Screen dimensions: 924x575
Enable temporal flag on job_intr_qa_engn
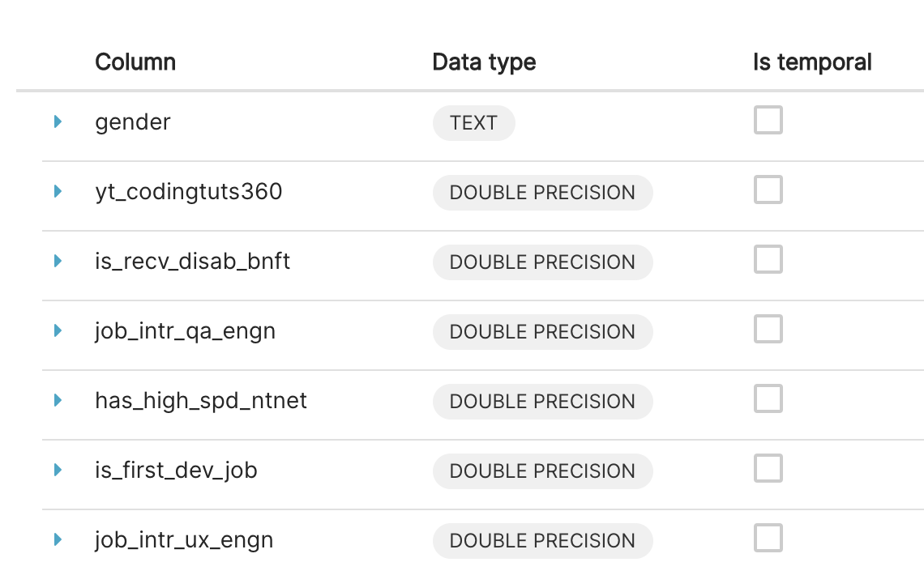[x=767, y=329]
